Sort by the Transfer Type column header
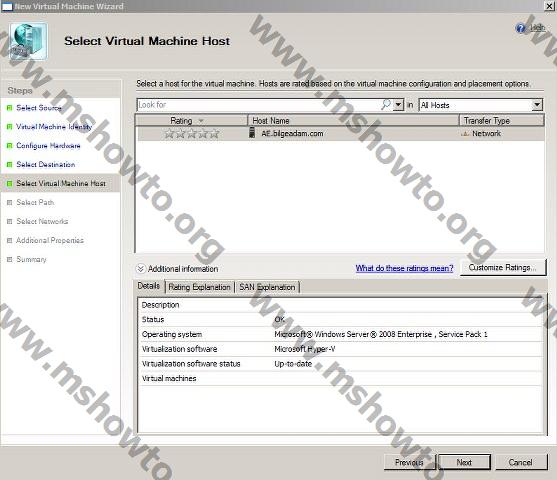The height and width of the screenshot is (480, 557). 501,120
